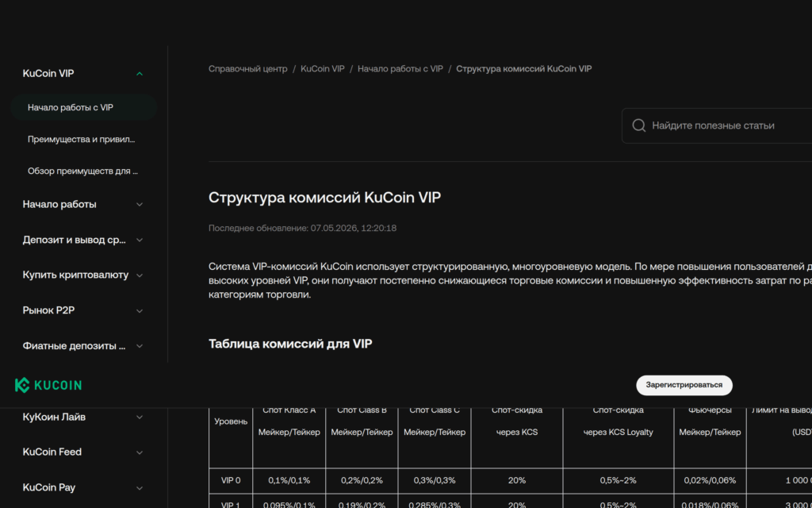The image size is (812, 508).
Task: Collapse the KuCoin VIP section chevron
Action: 140,74
